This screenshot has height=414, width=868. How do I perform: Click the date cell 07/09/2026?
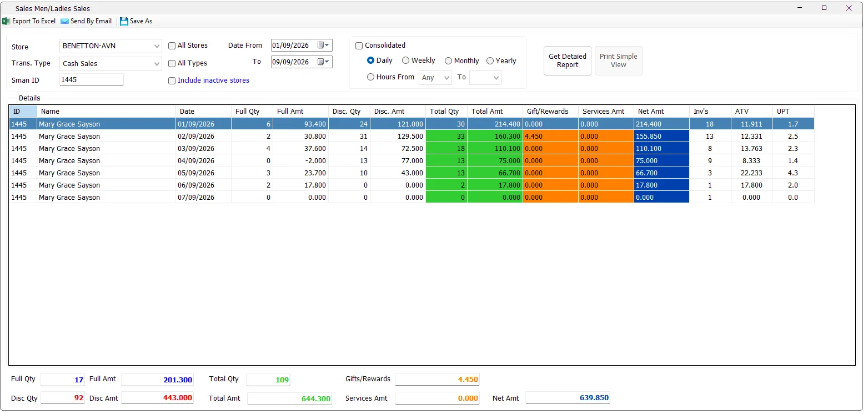point(204,198)
